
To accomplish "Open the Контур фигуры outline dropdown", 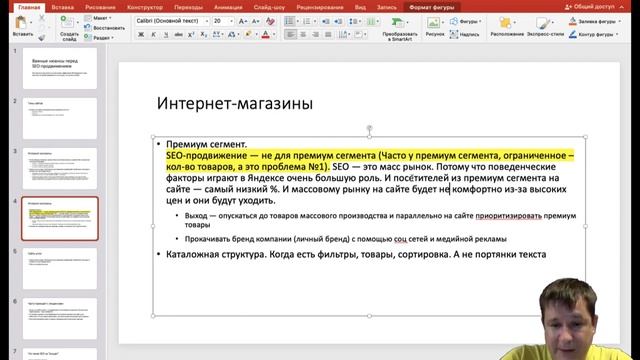I will 617,35.
